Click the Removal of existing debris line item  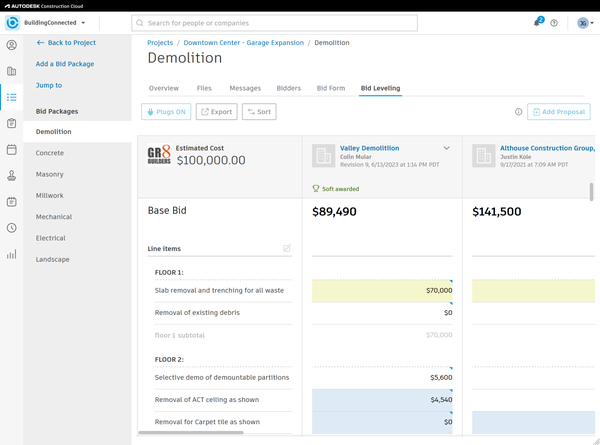197,313
